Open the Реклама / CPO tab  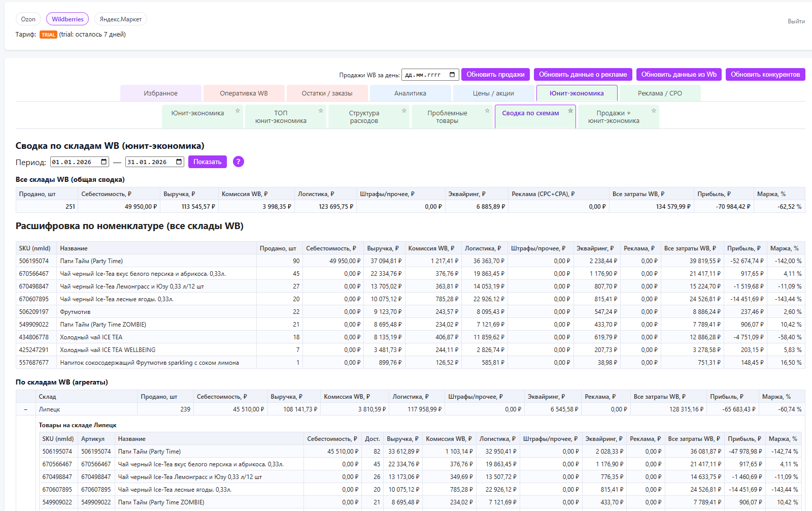point(660,93)
